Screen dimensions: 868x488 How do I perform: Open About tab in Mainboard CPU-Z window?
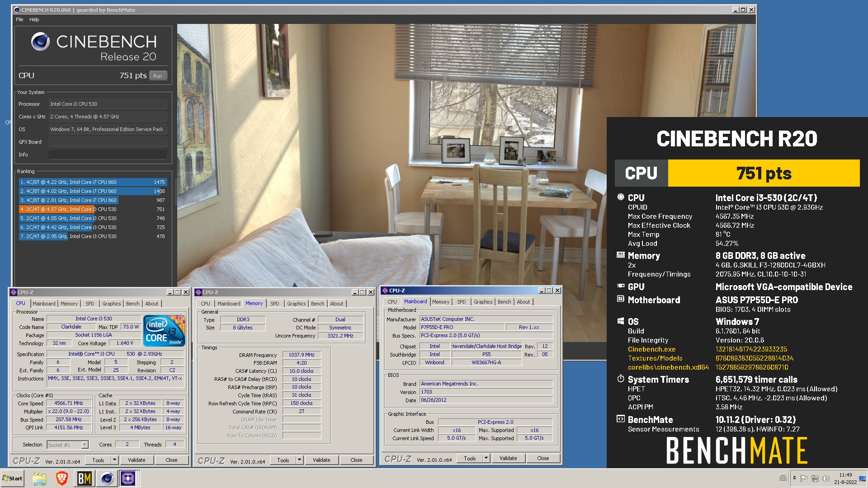click(x=524, y=302)
